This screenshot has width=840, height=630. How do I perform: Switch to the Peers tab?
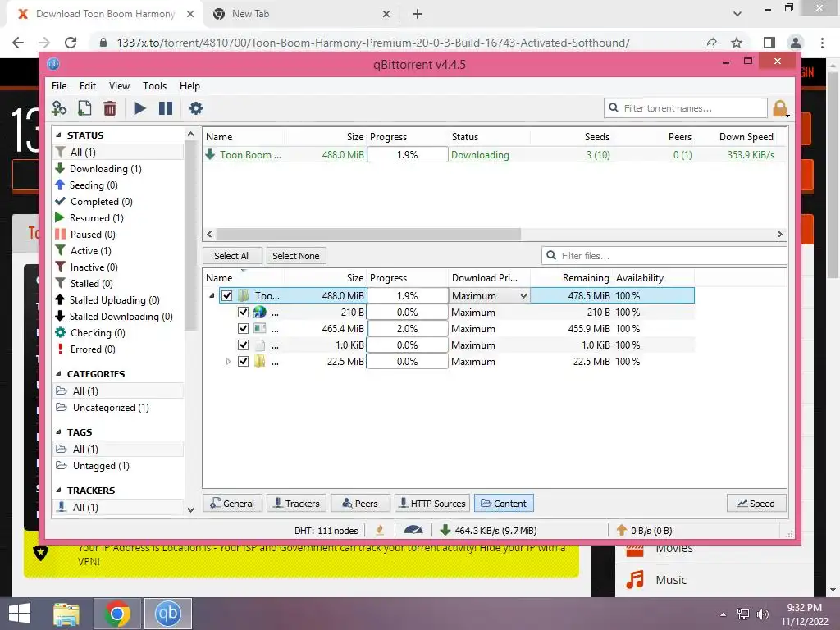(x=361, y=504)
